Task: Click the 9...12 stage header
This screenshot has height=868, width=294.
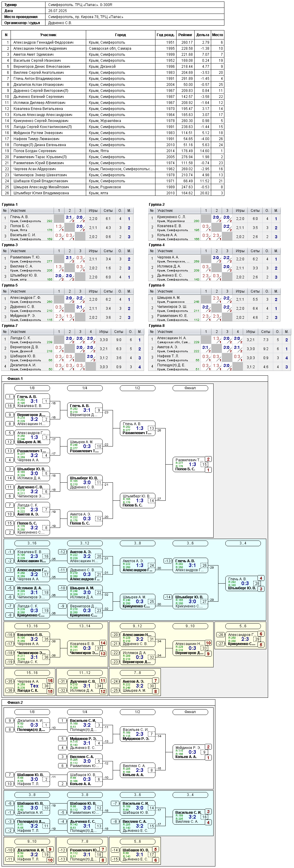Action: coord(137,626)
